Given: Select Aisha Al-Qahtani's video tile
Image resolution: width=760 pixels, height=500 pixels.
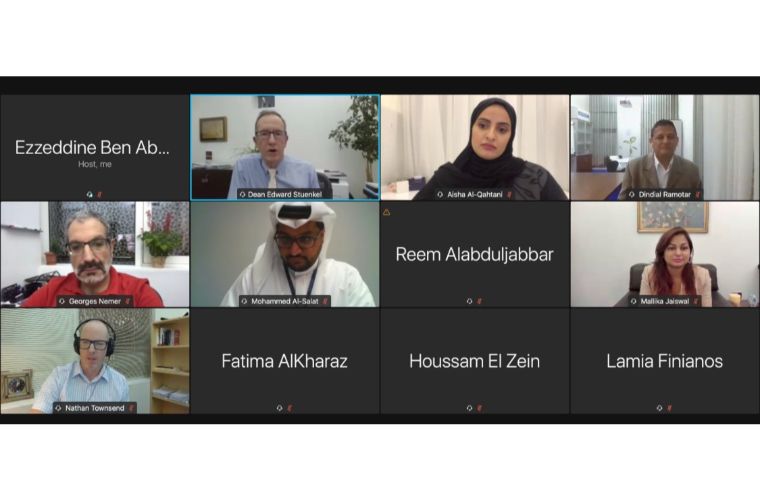Looking at the screenshot, I should [x=475, y=147].
